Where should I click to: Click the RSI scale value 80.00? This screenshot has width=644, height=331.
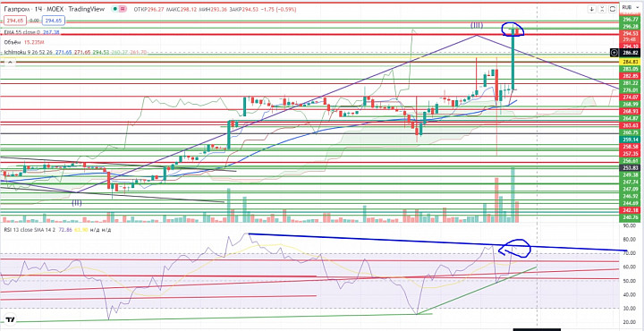[629, 240]
